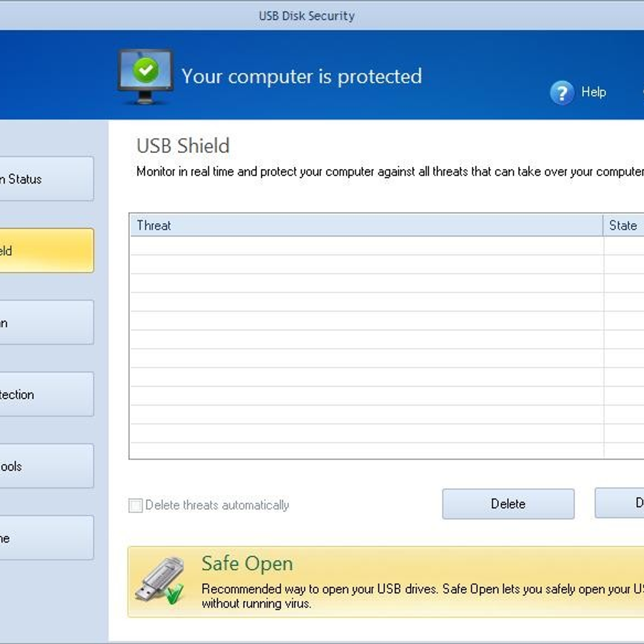644x644 pixels.
Task: Click the protected computer monitor icon
Action: pyautogui.click(x=145, y=77)
